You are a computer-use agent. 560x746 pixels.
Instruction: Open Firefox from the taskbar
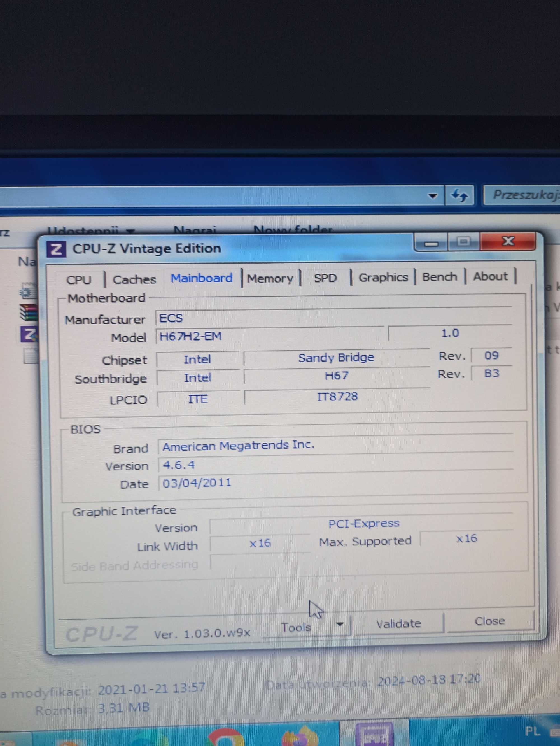301,736
